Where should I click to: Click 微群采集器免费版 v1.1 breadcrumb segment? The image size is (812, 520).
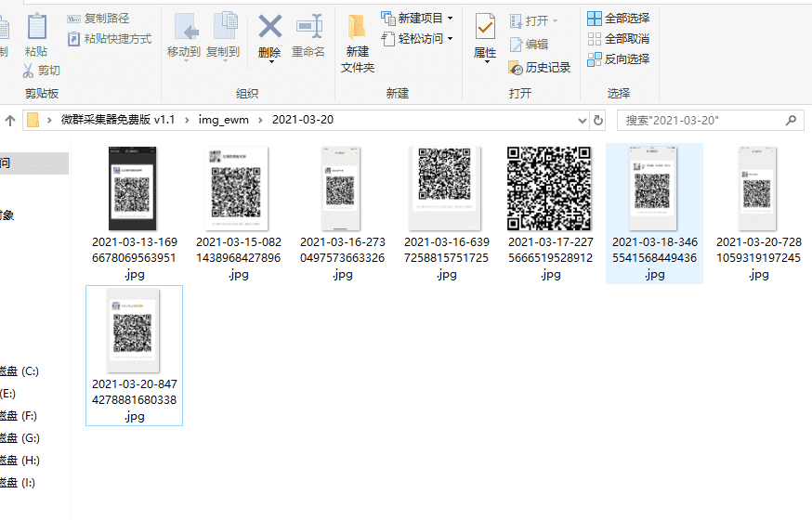118,121
